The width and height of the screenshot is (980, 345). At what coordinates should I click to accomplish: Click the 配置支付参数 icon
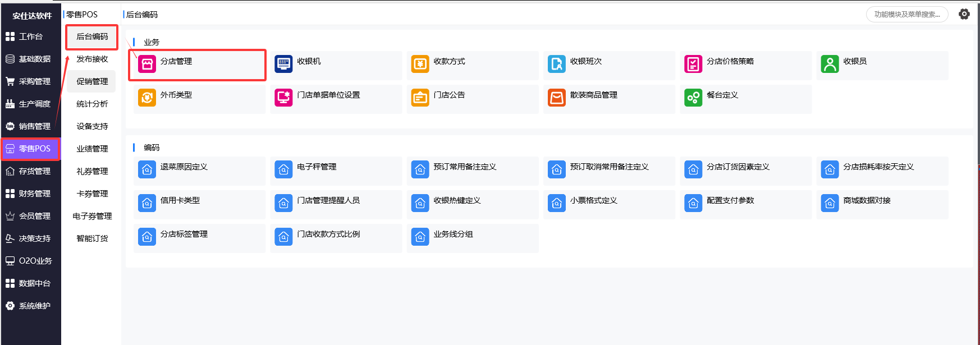(x=693, y=204)
